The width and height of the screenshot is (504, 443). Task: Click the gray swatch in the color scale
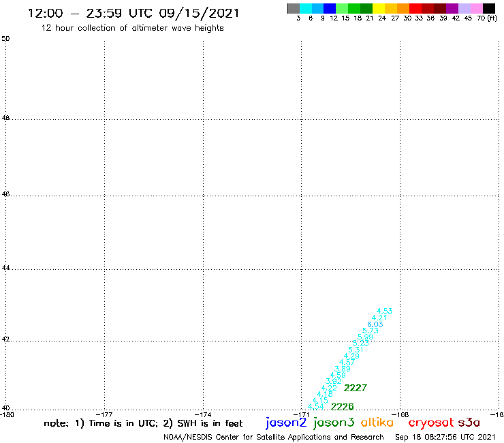tap(294, 9)
